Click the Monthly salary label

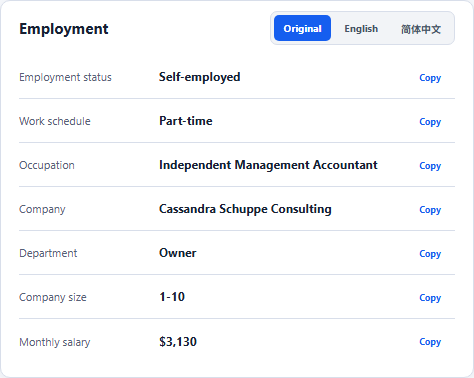pos(55,342)
